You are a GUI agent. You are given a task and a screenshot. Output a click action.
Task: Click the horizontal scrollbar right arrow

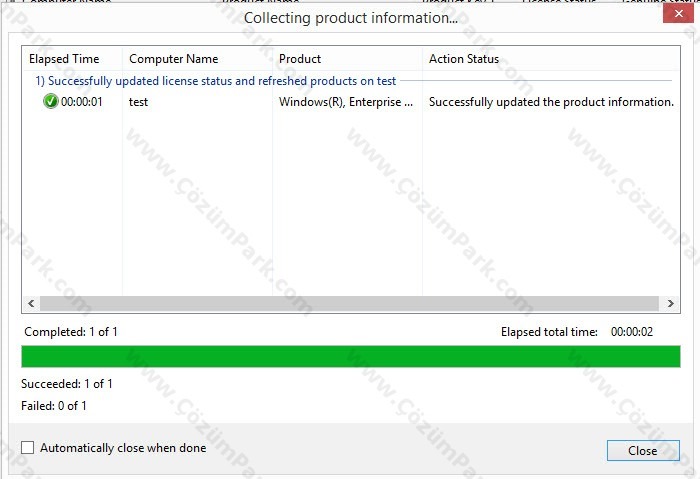pyautogui.click(x=671, y=304)
